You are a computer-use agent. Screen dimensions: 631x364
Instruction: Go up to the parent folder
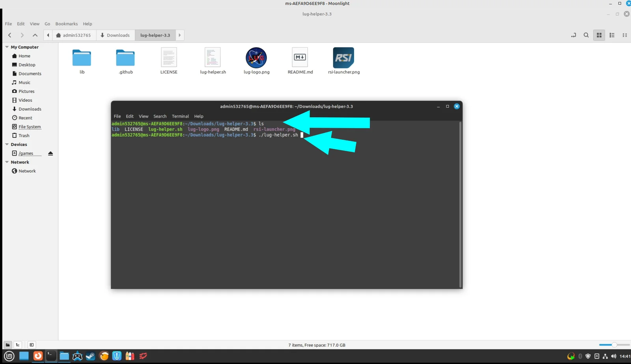pyautogui.click(x=35, y=35)
